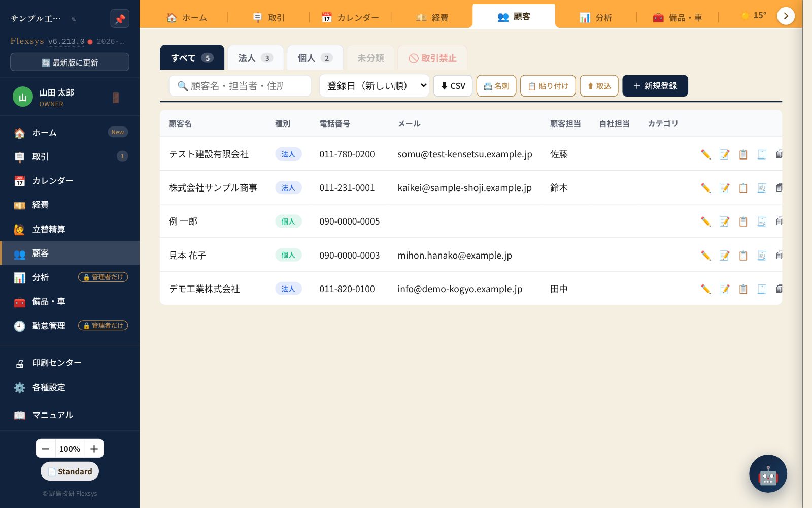The image size is (812, 508).
Task: Click the pencil edit icon for デモ工業株式会社
Action: point(706,289)
